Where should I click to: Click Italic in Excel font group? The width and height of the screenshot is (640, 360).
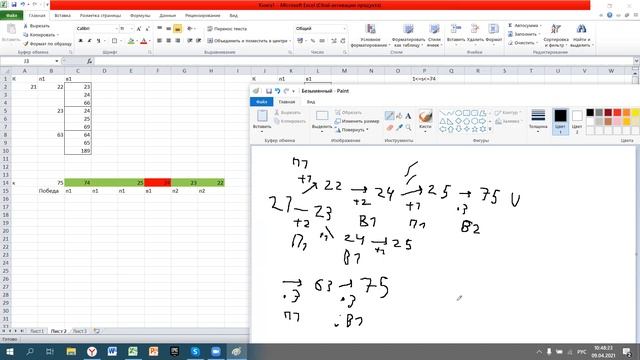click(89, 41)
